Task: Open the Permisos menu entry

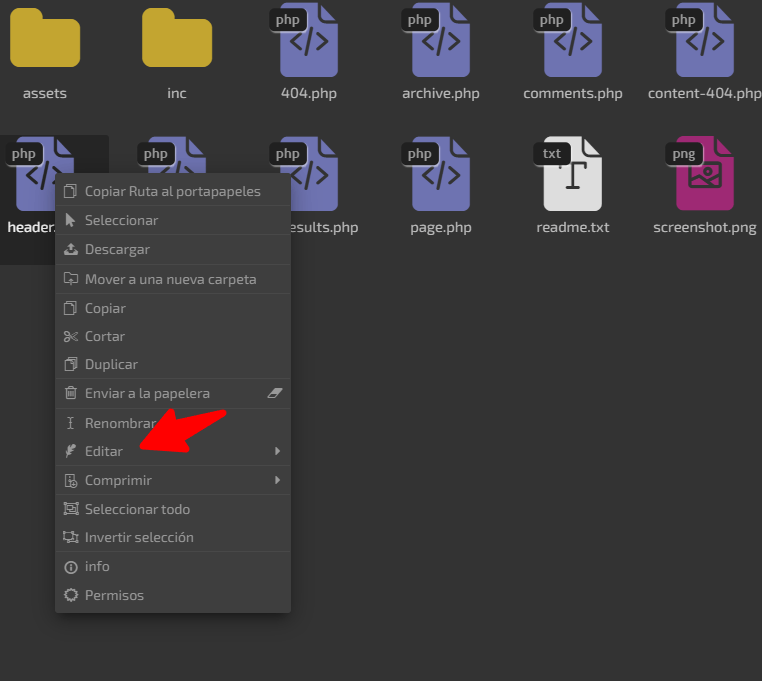Action: tap(173, 595)
